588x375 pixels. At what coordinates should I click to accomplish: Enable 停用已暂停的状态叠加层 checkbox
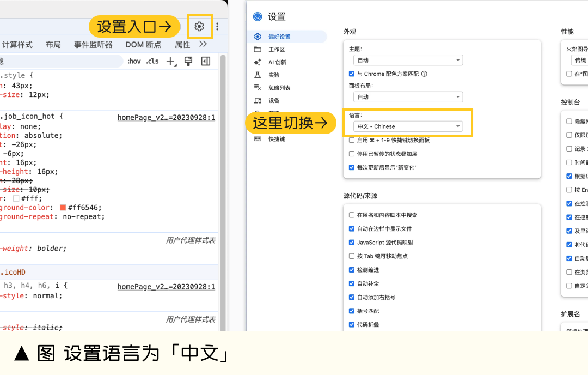point(352,154)
